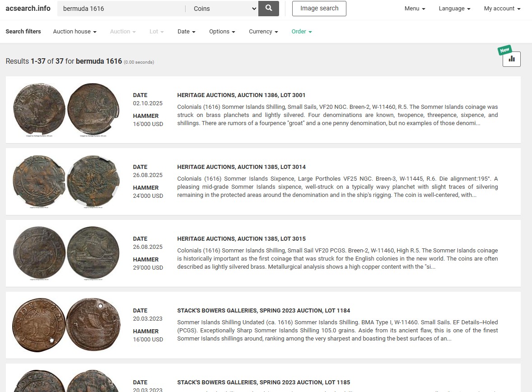The image size is (532, 392).
Task: Open the Options filter dropdown
Action: point(222,32)
